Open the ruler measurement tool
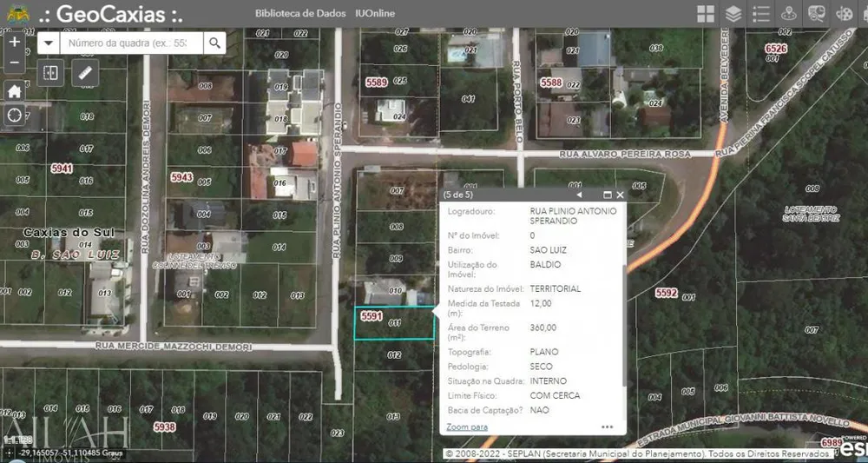Viewport: 868px width, 463px height. [85, 73]
